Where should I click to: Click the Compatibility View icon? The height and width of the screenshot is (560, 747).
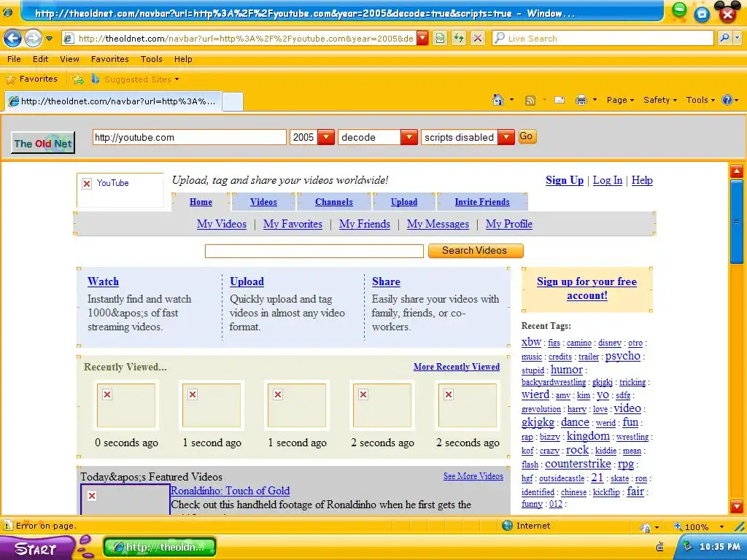pyautogui.click(x=440, y=39)
